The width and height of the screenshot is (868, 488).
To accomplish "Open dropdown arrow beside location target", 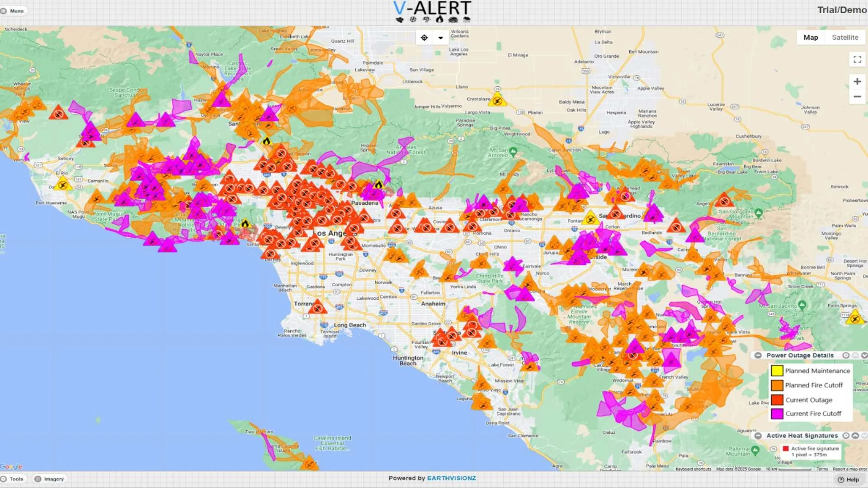I will (x=440, y=38).
